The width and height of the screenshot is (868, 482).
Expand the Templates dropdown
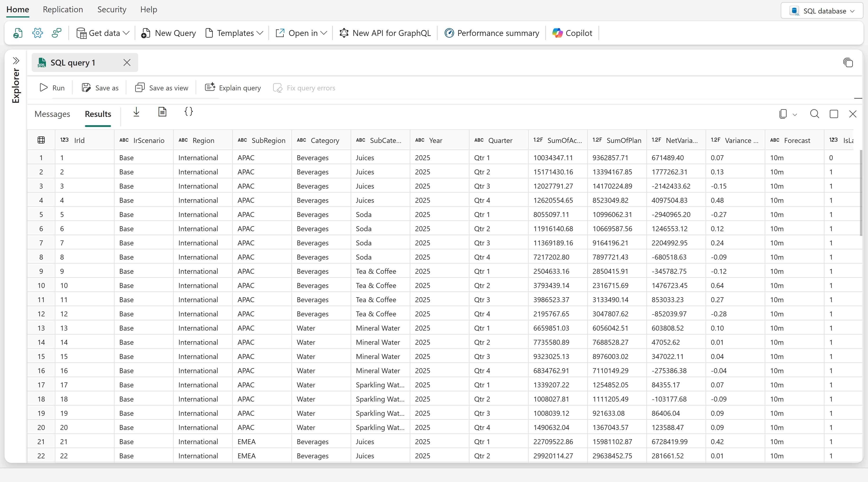234,33
